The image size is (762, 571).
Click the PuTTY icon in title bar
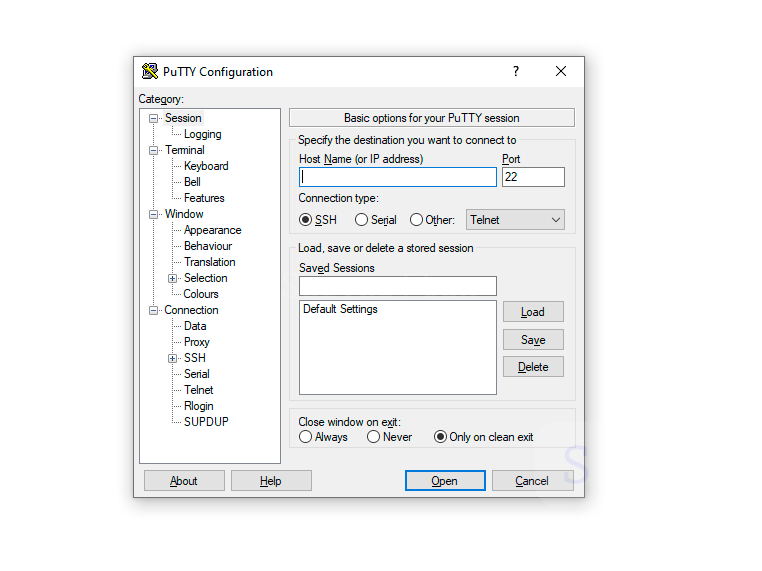coord(150,71)
